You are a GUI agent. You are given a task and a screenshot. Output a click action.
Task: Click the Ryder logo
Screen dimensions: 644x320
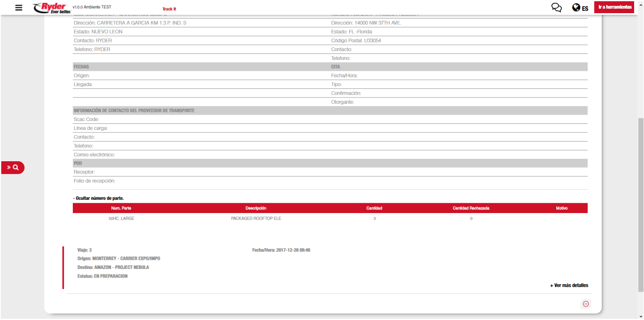point(49,8)
